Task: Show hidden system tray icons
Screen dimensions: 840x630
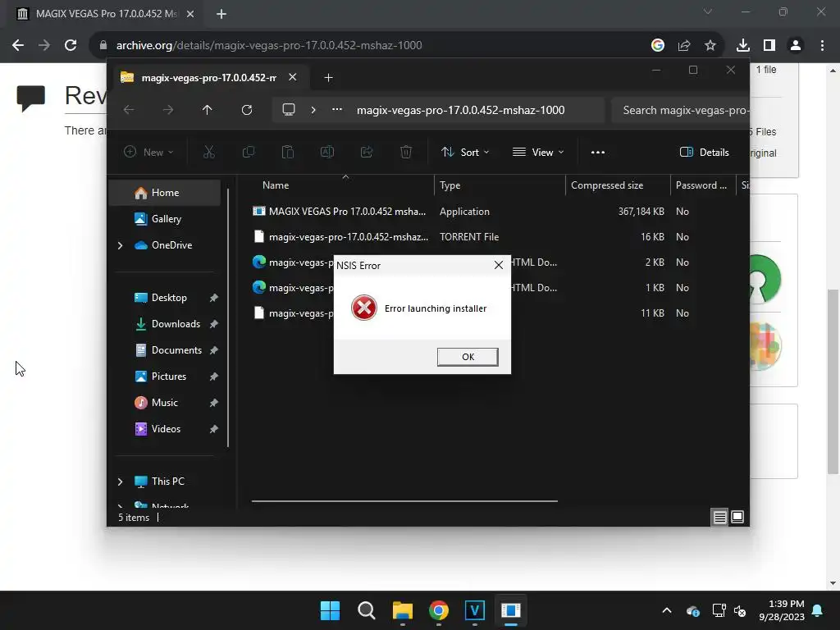Action: tap(666, 610)
